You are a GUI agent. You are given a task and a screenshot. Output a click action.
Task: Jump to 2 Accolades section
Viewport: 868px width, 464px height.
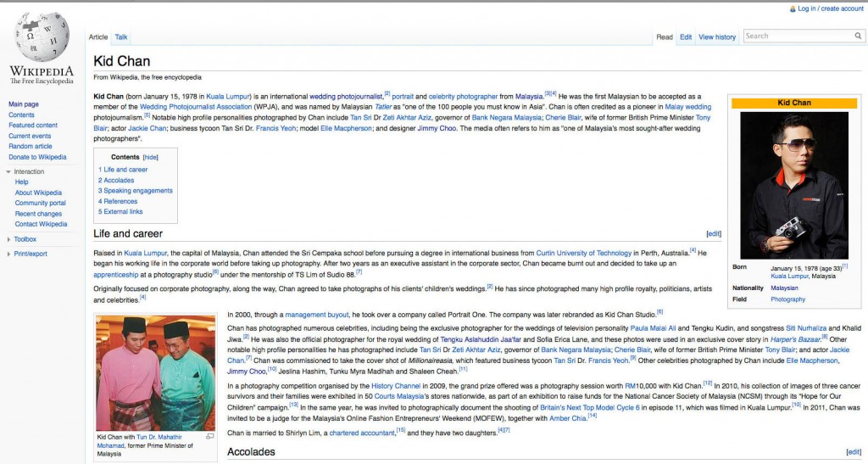pos(116,180)
